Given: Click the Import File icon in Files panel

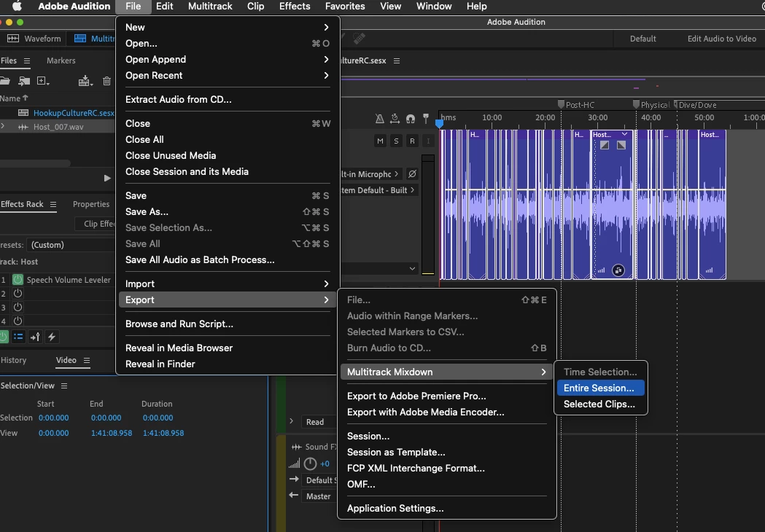Looking at the screenshot, I should tap(24, 81).
